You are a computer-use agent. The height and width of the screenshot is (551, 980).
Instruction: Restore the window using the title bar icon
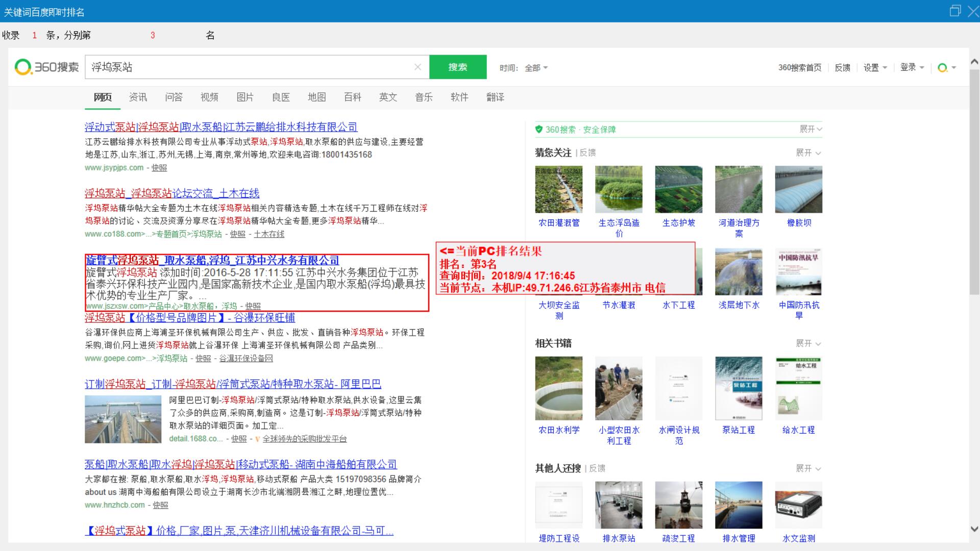pyautogui.click(x=955, y=11)
